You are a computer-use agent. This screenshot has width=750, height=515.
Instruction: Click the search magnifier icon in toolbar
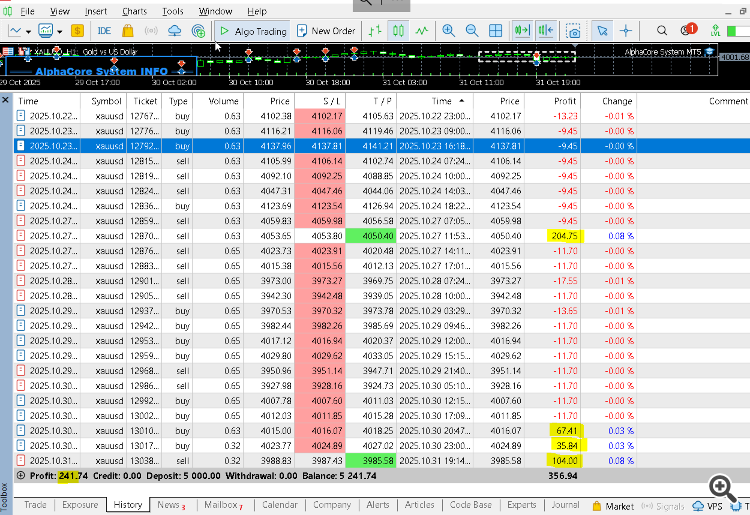(663, 31)
